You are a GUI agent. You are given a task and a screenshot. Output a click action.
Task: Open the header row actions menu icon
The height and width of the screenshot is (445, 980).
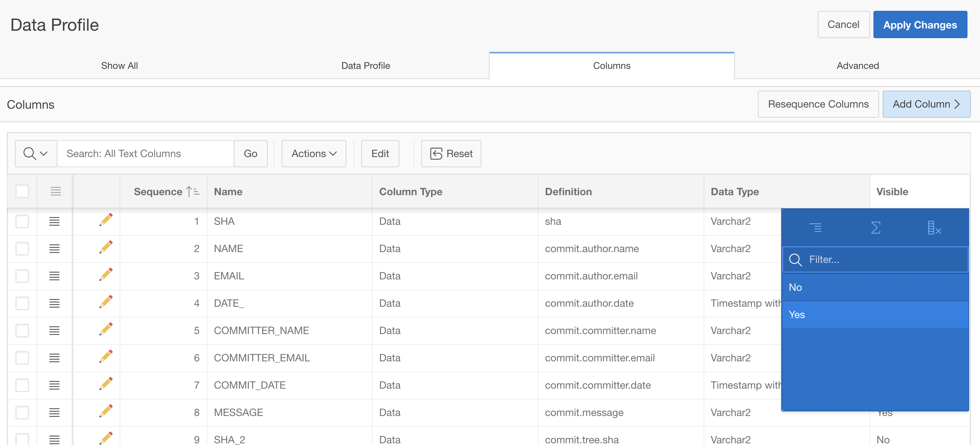tap(56, 191)
